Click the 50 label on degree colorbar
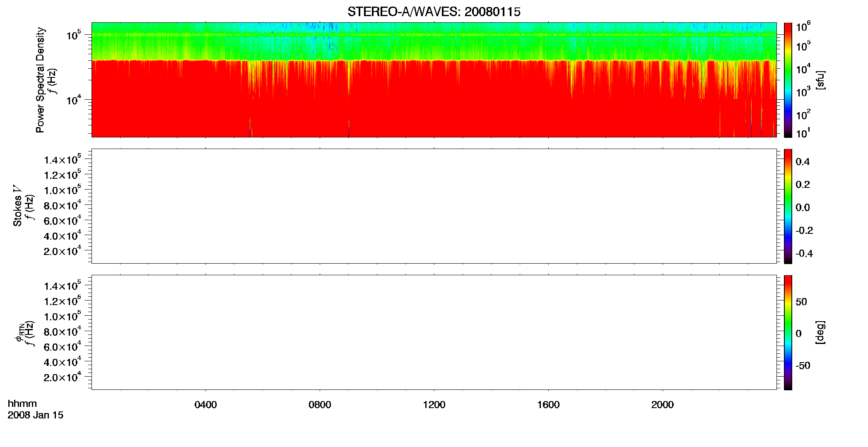The image size is (868, 447). (x=801, y=302)
